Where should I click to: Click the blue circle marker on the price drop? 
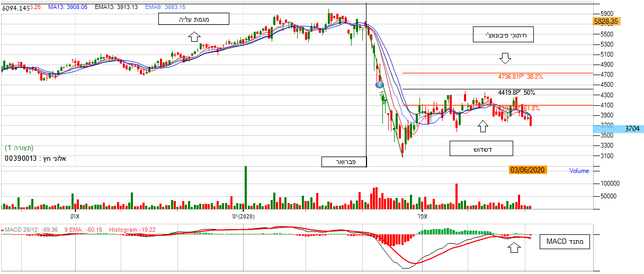click(379, 84)
